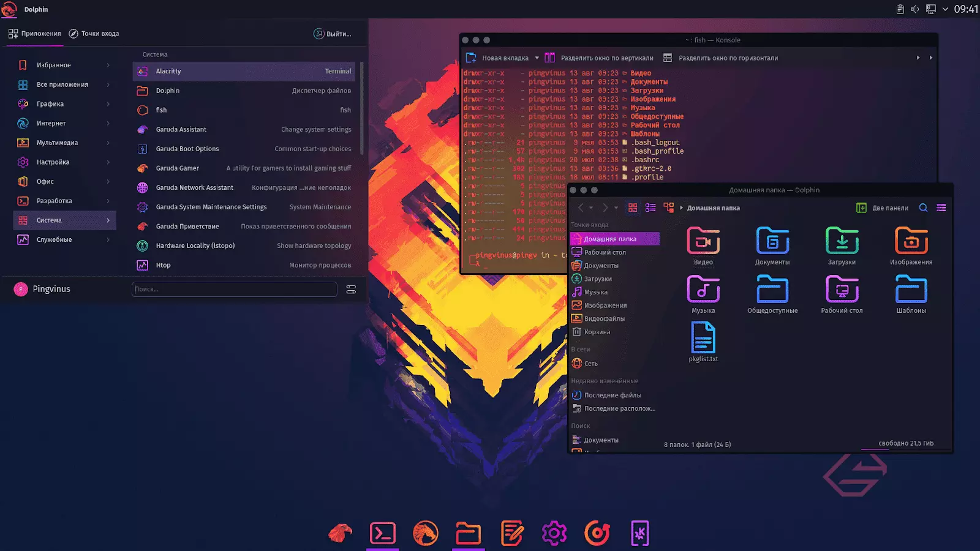Click the clipboard icon in system tray
980x551 pixels.
pyautogui.click(x=900, y=9)
